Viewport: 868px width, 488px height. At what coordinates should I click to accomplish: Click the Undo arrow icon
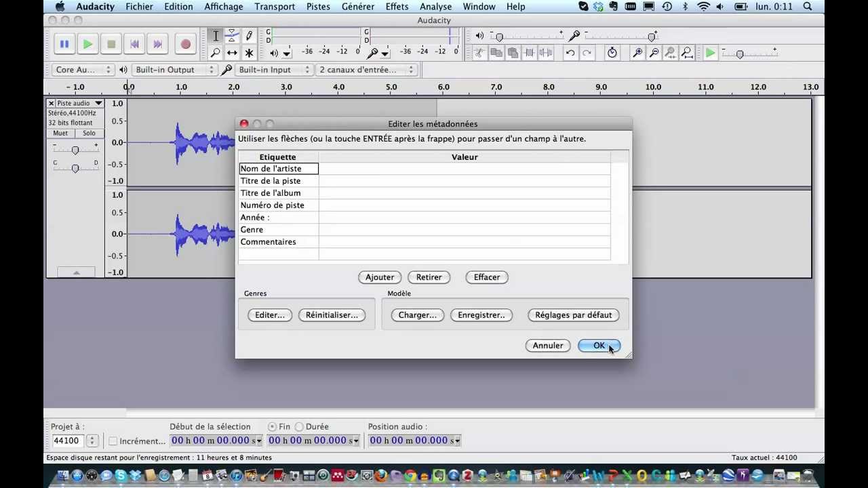click(x=570, y=52)
